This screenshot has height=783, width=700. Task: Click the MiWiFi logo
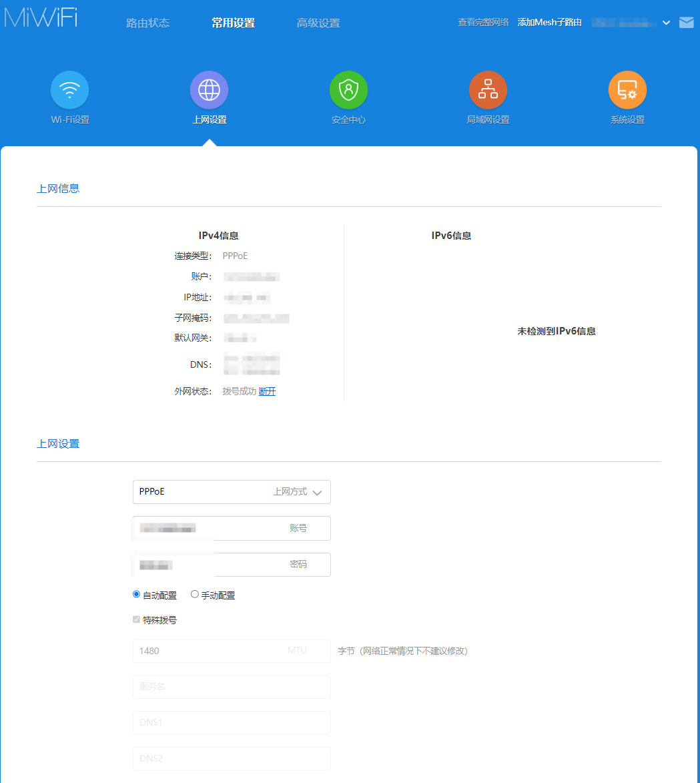pos(41,18)
